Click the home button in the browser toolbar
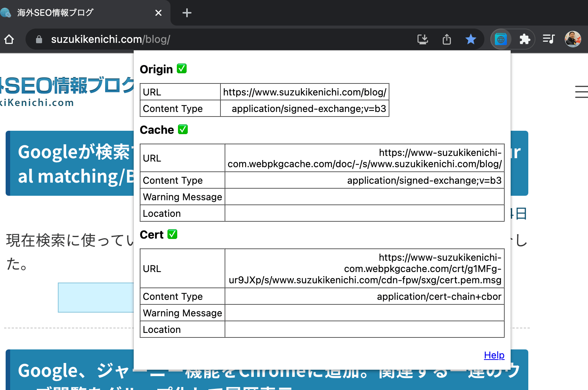Image resolution: width=588 pixels, height=390 pixels. click(x=9, y=39)
